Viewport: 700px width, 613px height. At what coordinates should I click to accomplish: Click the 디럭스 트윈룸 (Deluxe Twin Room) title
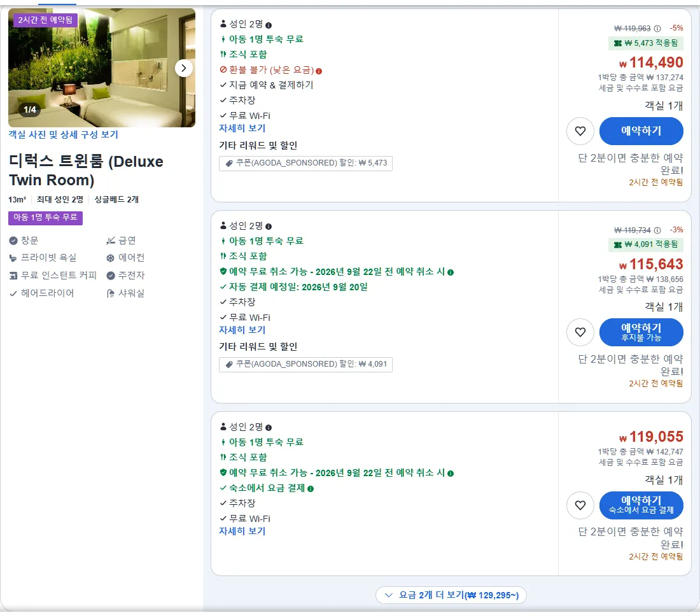(86, 171)
